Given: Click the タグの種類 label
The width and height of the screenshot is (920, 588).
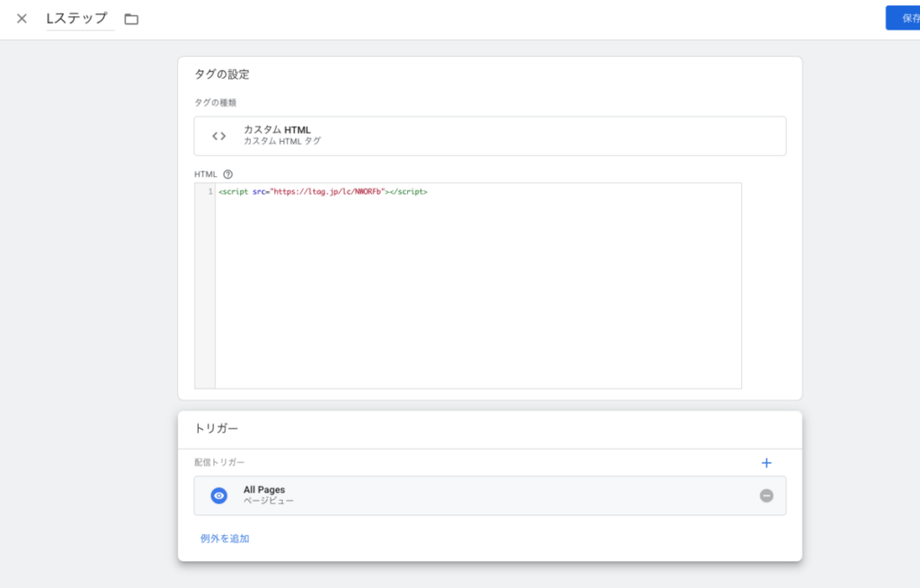Looking at the screenshot, I should point(216,103).
